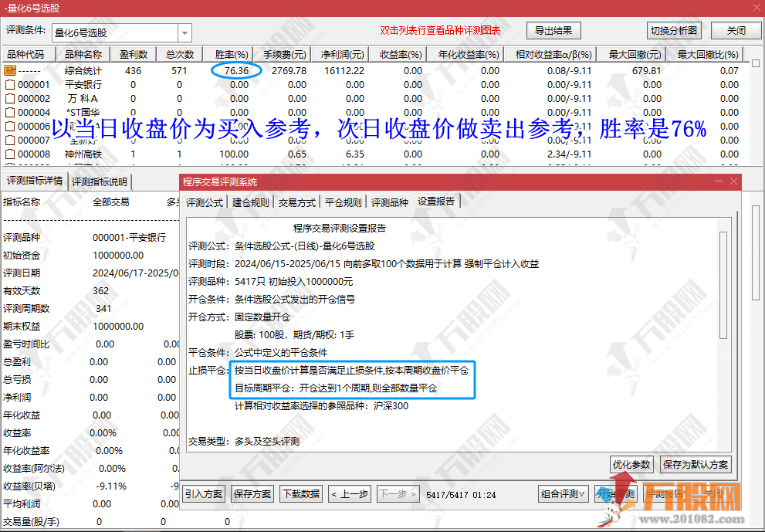
Task: Select the 综合统计 summary row name
Action: (x=83, y=71)
